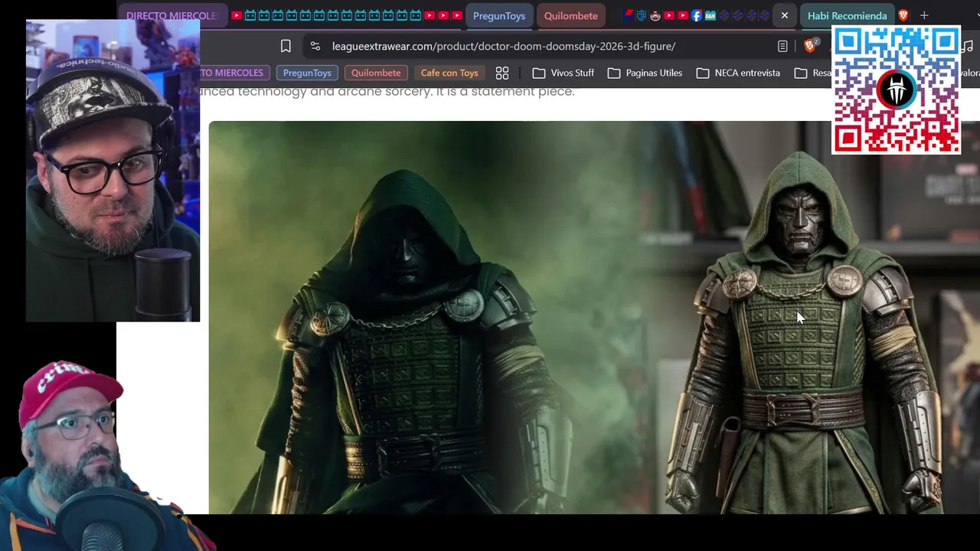Expand the Habi Recomienda tab group
This screenshot has height=551, width=980.
point(847,15)
